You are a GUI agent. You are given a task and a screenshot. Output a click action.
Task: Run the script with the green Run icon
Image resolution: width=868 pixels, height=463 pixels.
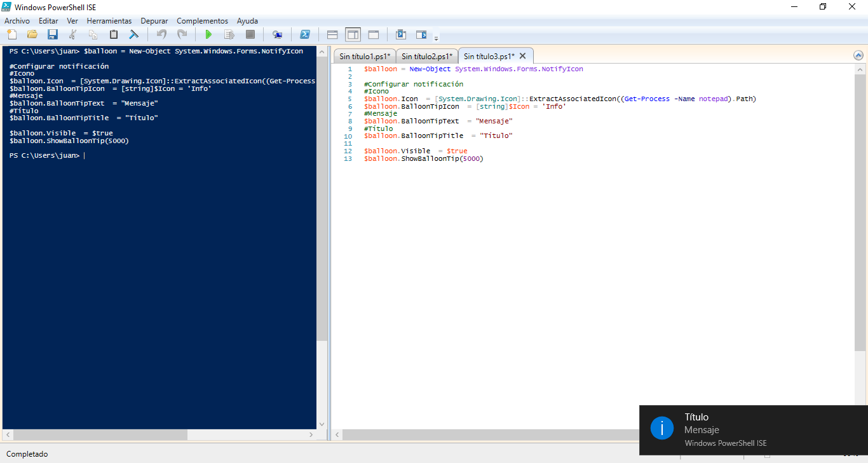(x=208, y=34)
